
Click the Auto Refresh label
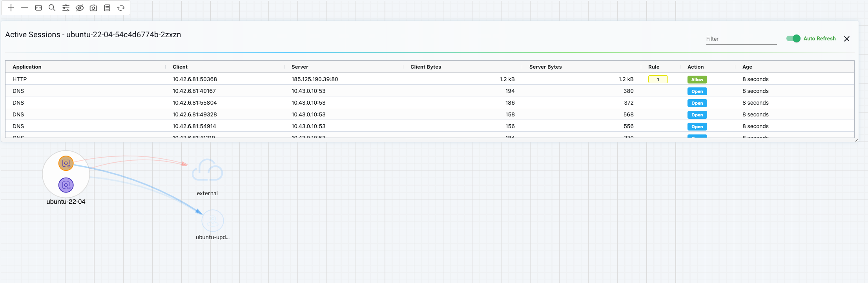pyautogui.click(x=819, y=38)
